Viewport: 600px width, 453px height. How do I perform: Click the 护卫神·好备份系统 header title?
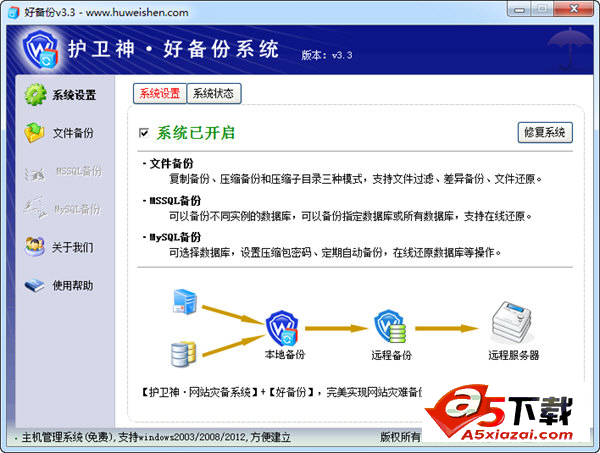click(x=173, y=49)
